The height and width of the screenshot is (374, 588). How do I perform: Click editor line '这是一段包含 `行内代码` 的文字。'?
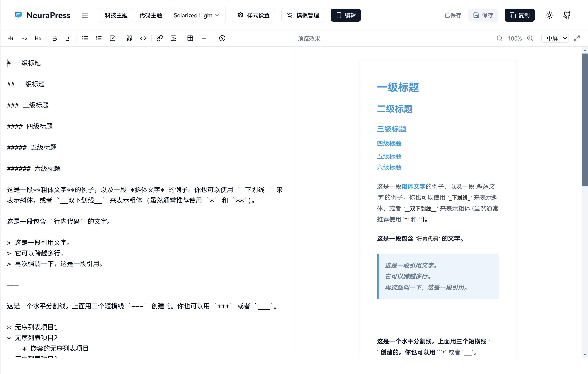tap(59, 221)
